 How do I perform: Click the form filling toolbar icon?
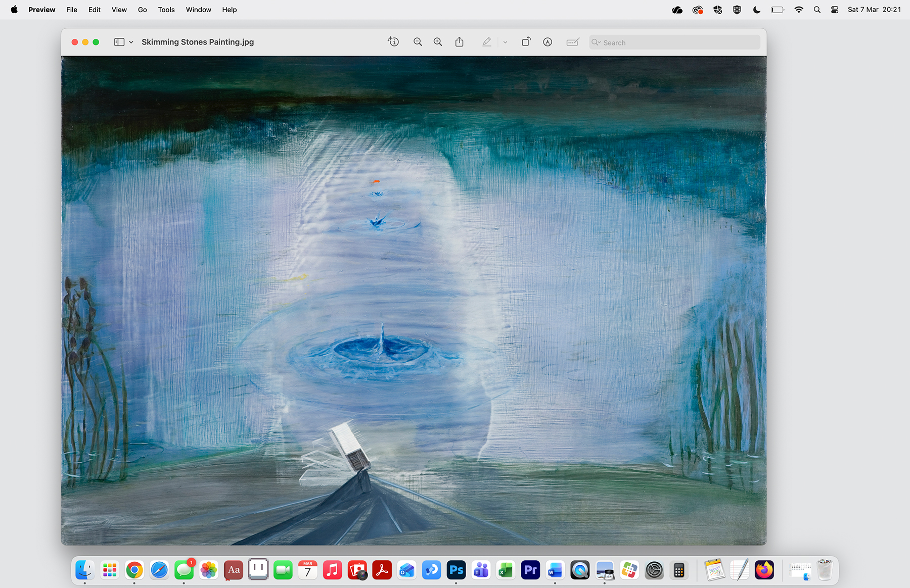click(x=573, y=42)
